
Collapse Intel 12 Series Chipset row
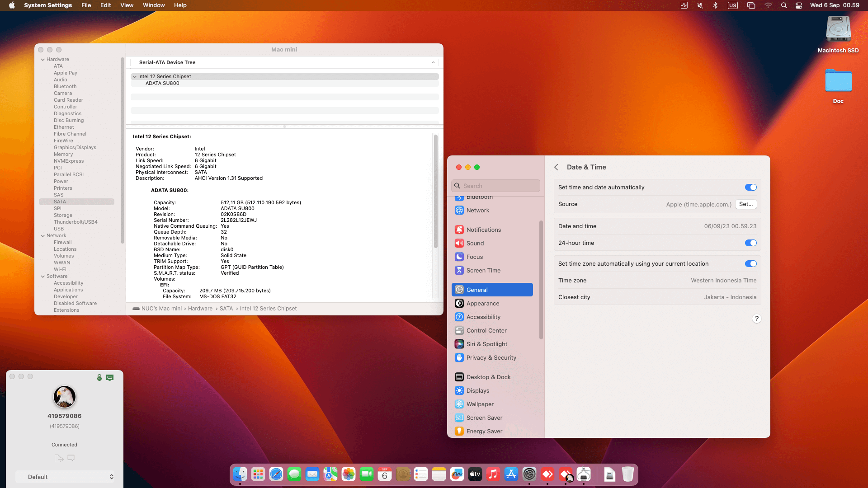coord(134,77)
